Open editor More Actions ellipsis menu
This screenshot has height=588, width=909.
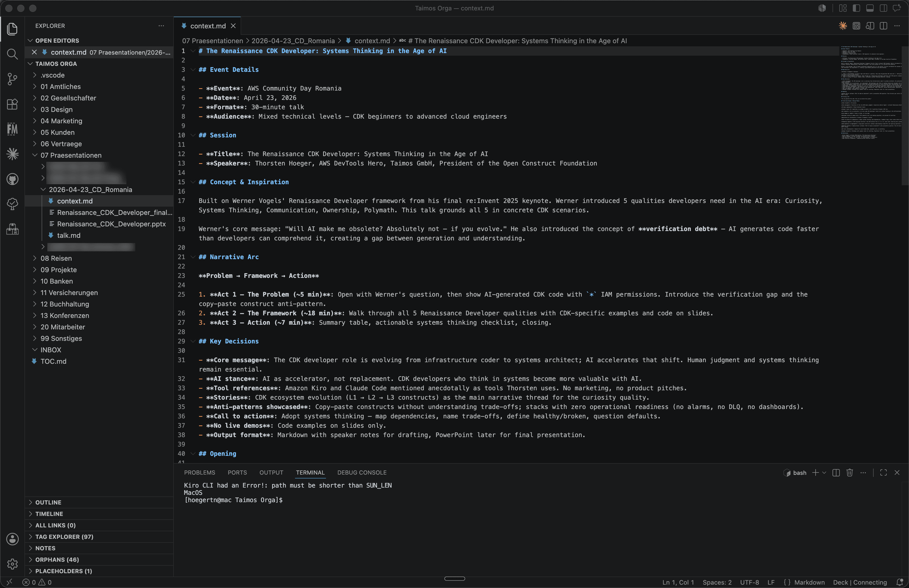[x=897, y=26]
